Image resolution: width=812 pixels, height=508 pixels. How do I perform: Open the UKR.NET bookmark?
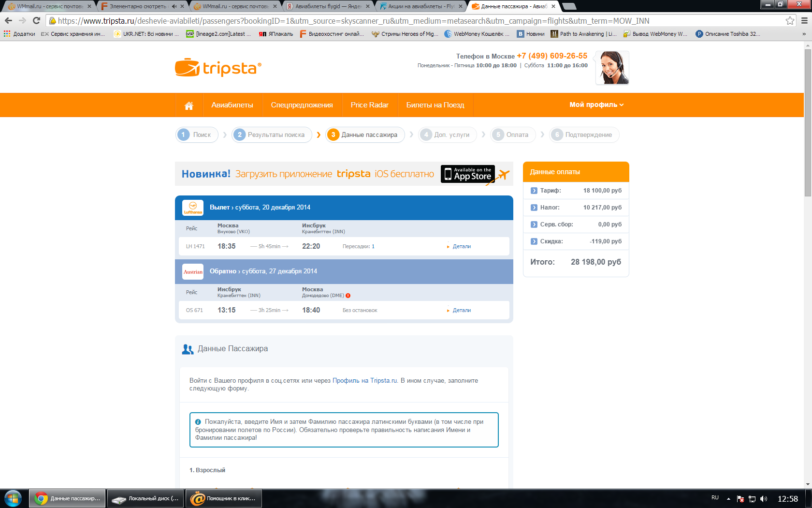pos(146,34)
